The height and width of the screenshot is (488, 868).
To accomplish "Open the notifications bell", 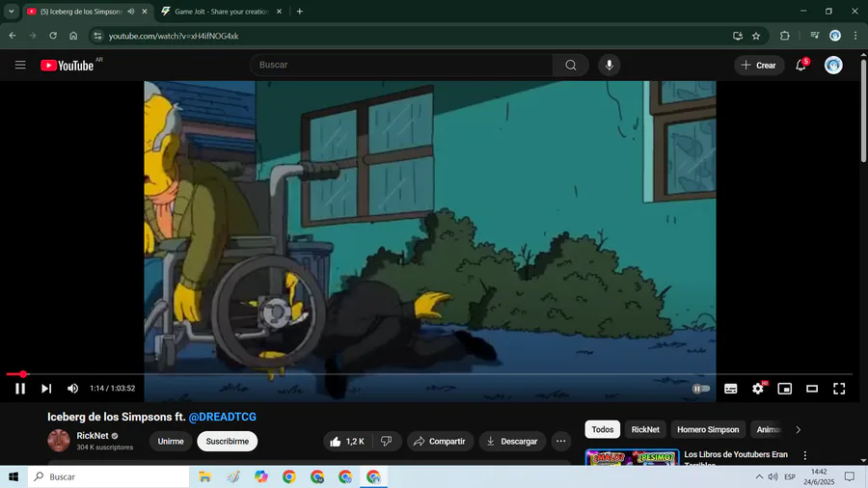I will (801, 66).
